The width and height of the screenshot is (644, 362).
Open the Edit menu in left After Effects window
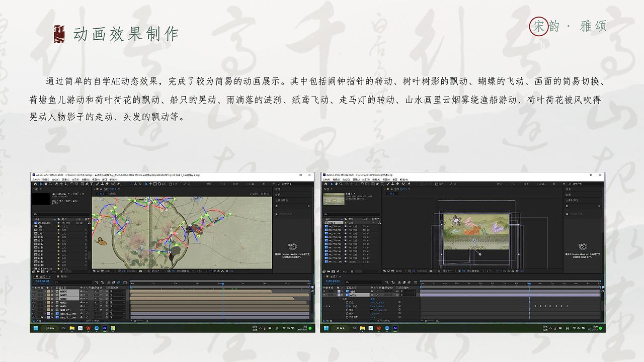46,179
